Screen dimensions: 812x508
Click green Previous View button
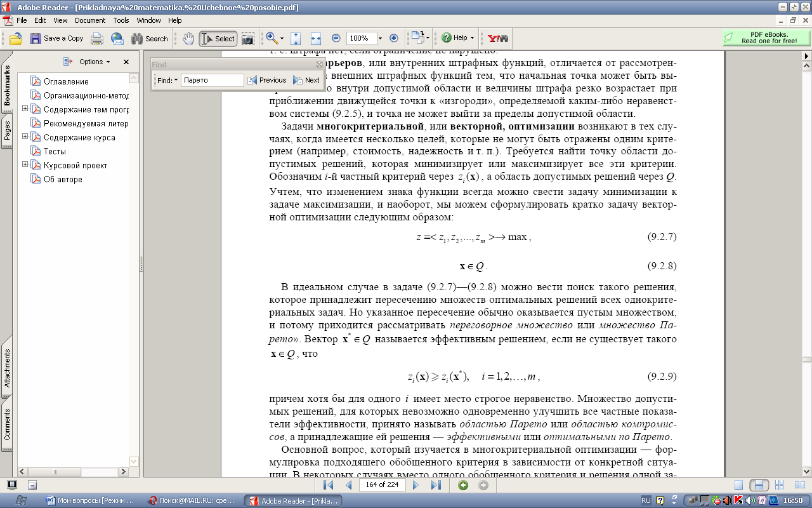pyautogui.click(x=463, y=485)
